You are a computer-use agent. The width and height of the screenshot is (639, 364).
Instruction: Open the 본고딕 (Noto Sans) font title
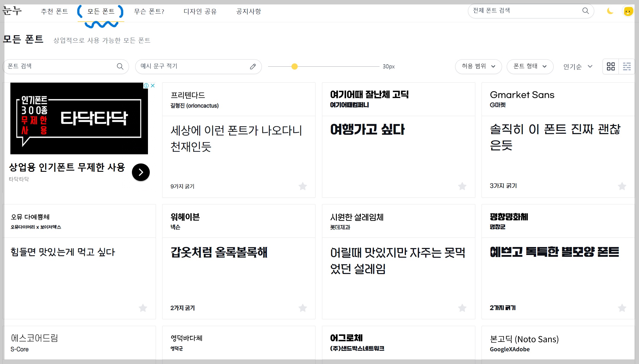pyautogui.click(x=524, y=339)
